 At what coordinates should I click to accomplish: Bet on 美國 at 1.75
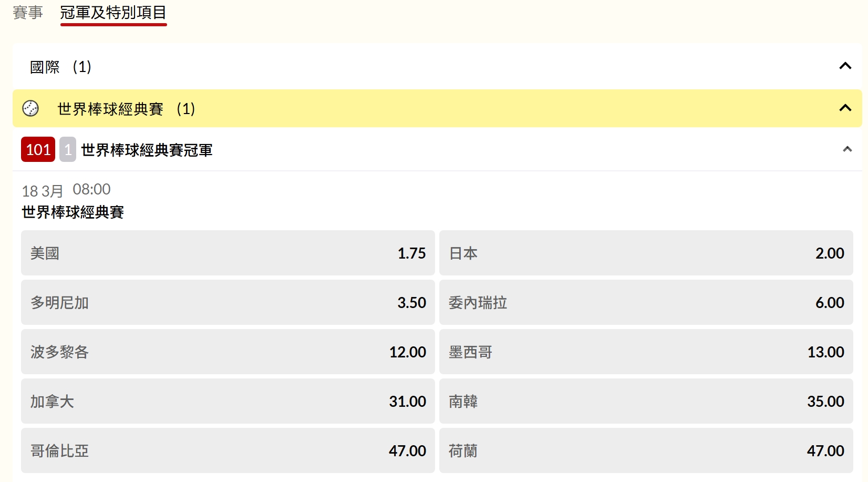(x=228, y=253)
